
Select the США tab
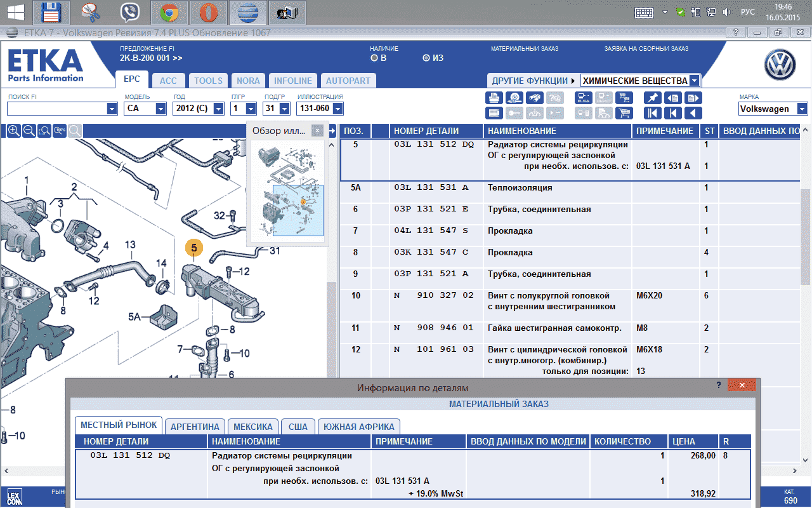pos(298,427)
